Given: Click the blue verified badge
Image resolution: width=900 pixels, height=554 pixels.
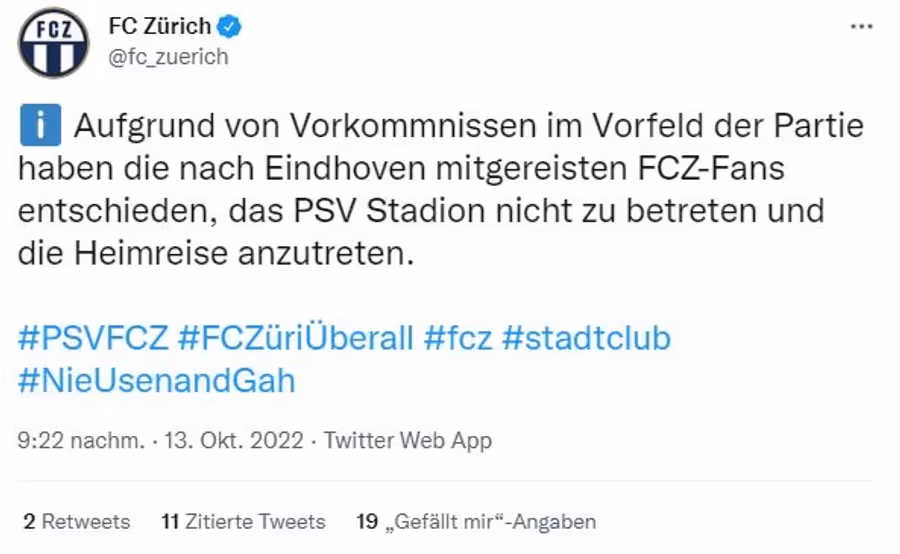Looking at the screenshot, I should pos(229,26).
